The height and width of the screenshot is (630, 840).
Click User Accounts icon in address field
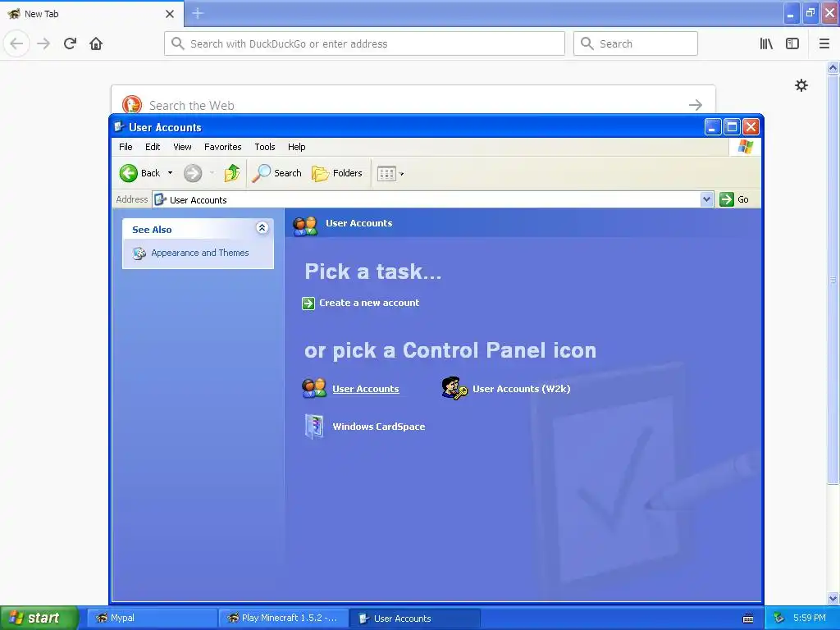click(160, 200)
